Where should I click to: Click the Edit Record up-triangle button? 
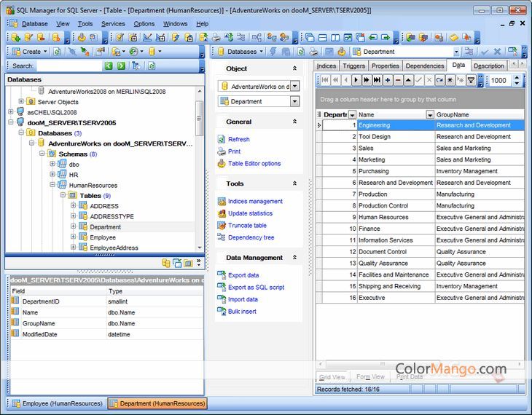(409, 80)
